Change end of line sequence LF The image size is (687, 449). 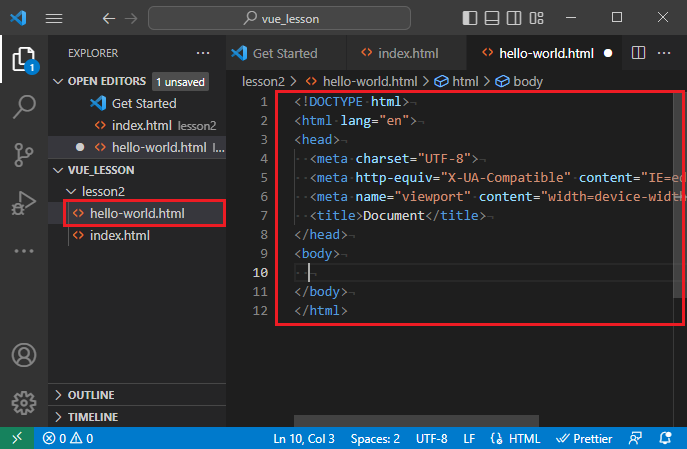point(469,438)
